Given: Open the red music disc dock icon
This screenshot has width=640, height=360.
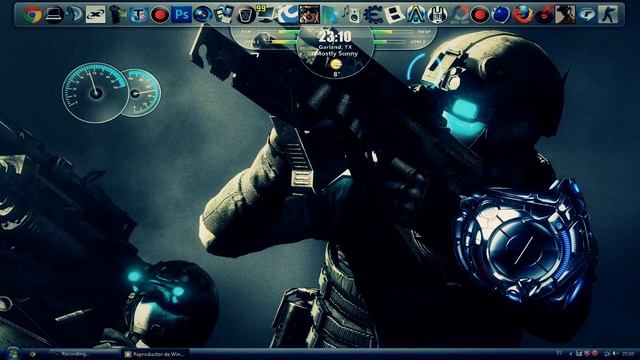Looking at the screenshot, I should 544,15.
